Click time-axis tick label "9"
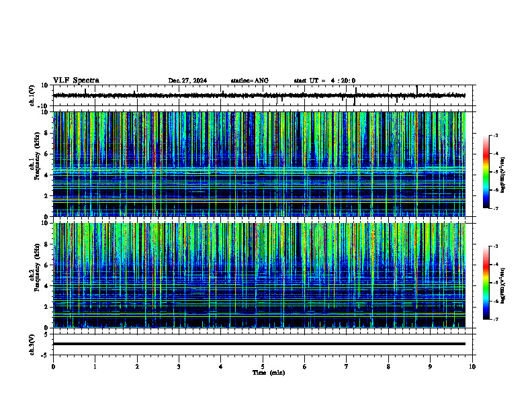532x411 pixels. (x=430, y=367)
